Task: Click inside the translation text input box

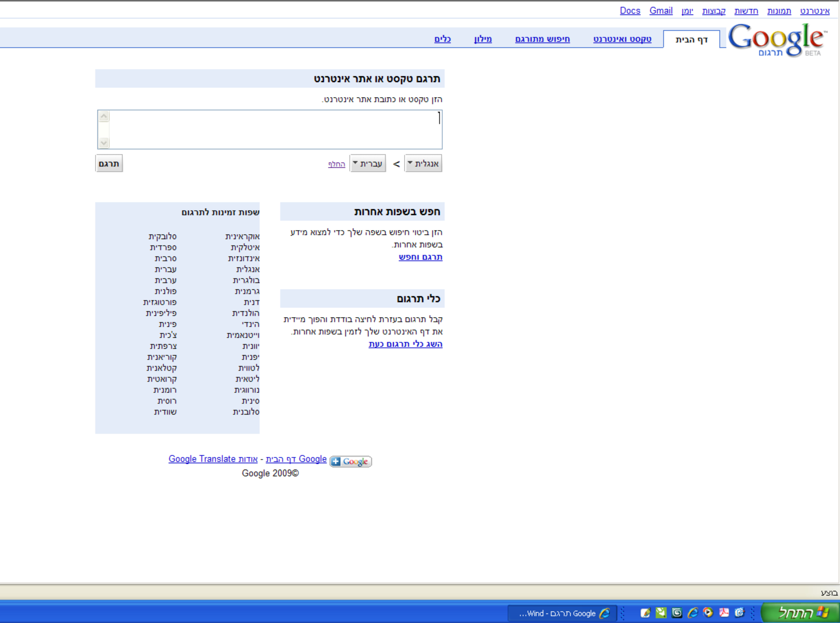Action: pyautogui.click(x=275, y=129)
